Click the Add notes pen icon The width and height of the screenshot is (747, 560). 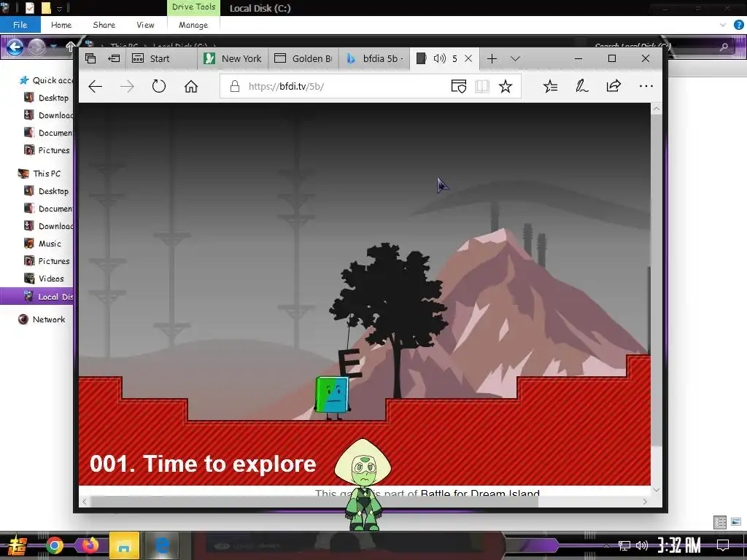click(581, 86)
